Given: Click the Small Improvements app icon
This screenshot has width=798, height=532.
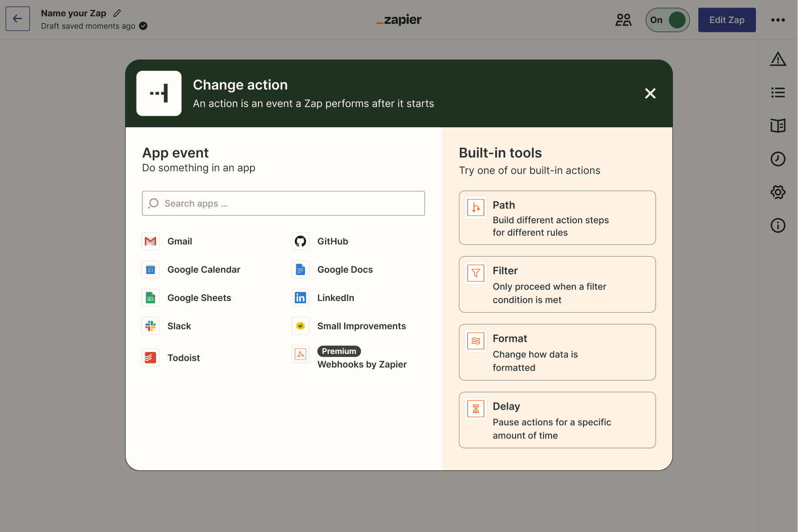Looking at the screenshot, I should tap(301, 326).
